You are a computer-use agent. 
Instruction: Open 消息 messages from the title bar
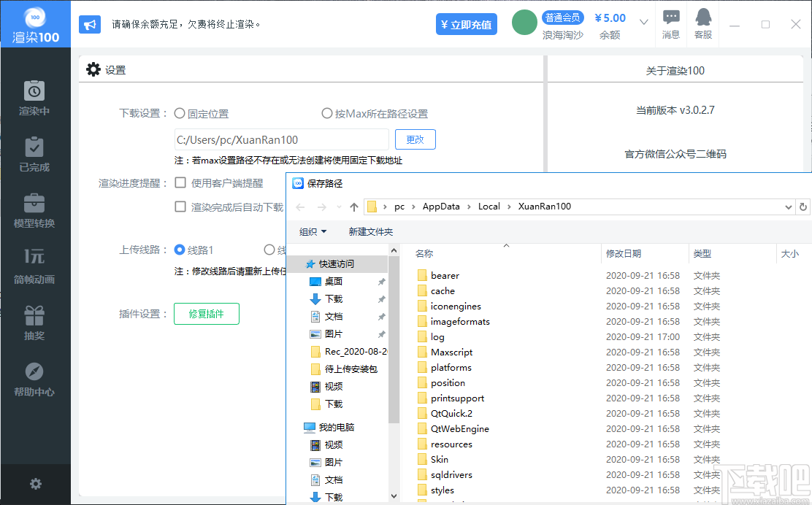pyautogui.click(x=670, y=24)
